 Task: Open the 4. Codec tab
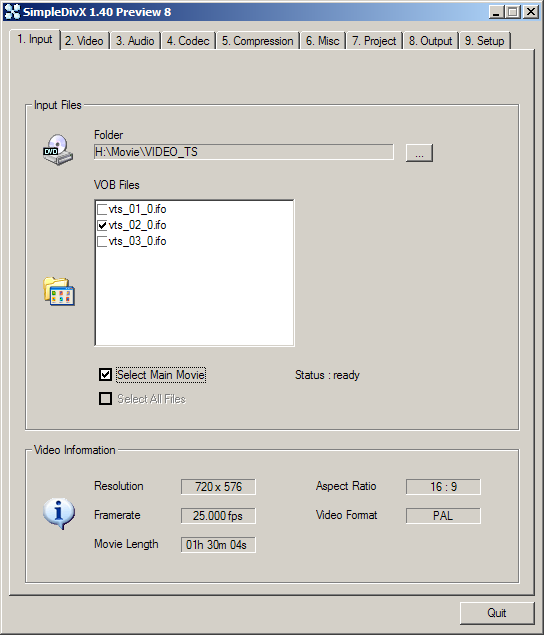pos(188,41)
